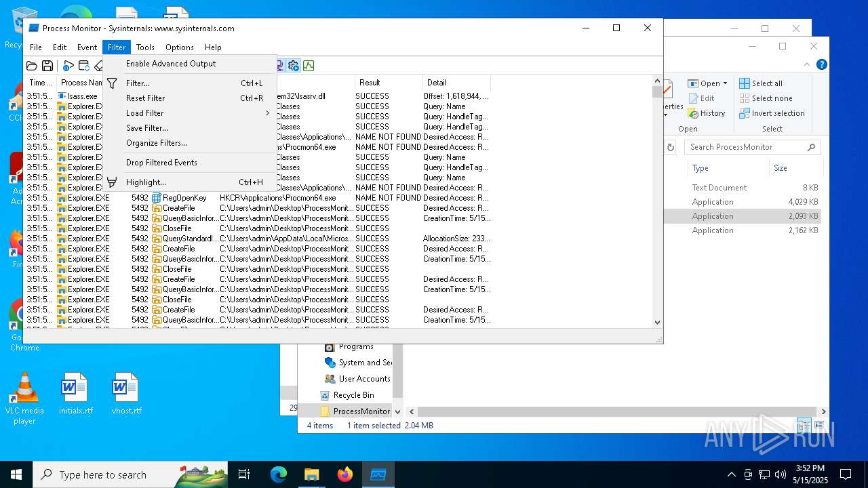Click Select all in Explorer ribbon
The height and width of the screenshot is (488, 868).
761,83
